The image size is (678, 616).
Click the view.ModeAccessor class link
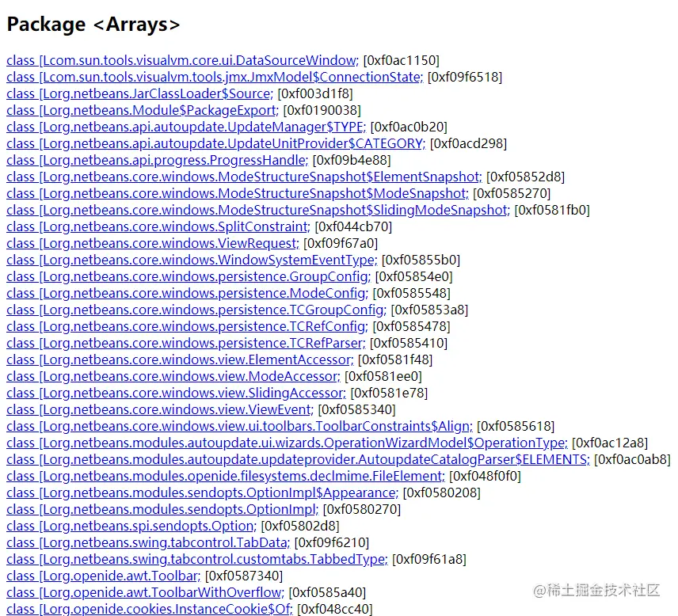tap(173, 377)
